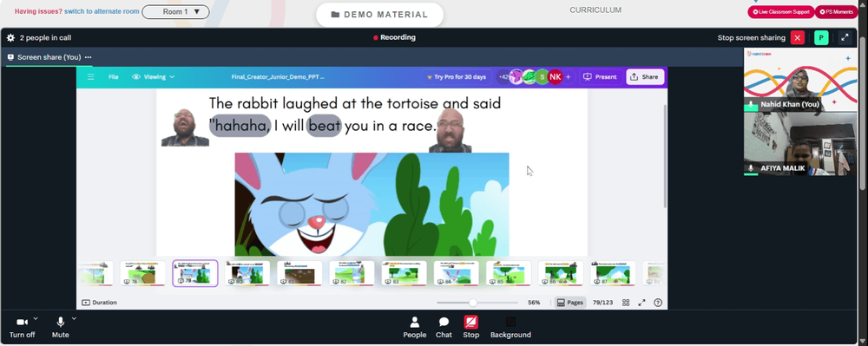Open the Demo Material folder tab
The image size is (868, 346).
[x=380, y=15]
